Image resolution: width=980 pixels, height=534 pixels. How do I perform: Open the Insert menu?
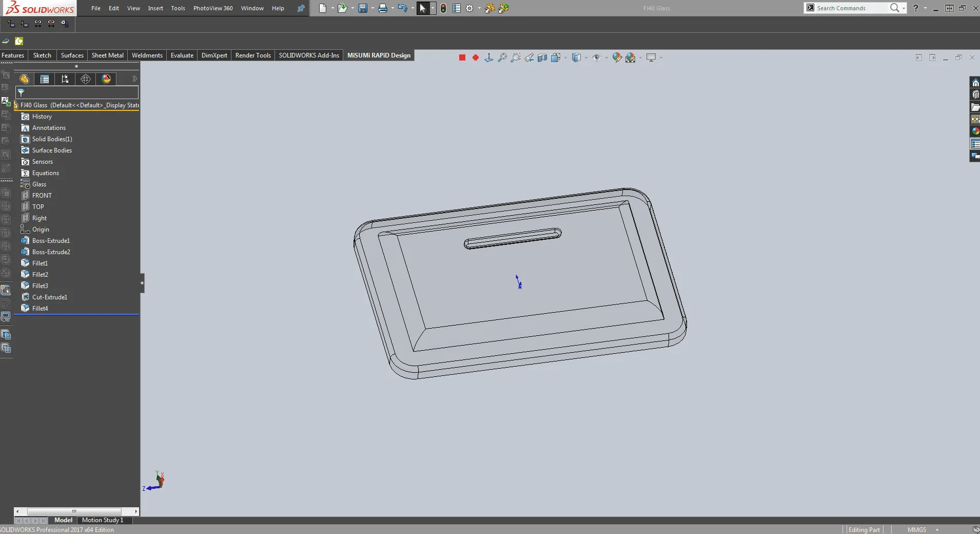coord(155,8)
